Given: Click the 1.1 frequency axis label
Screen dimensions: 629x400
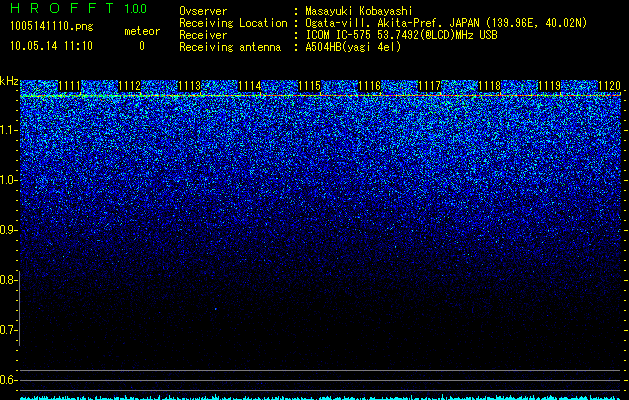Looking at the screenshot, I should point(8,130).
